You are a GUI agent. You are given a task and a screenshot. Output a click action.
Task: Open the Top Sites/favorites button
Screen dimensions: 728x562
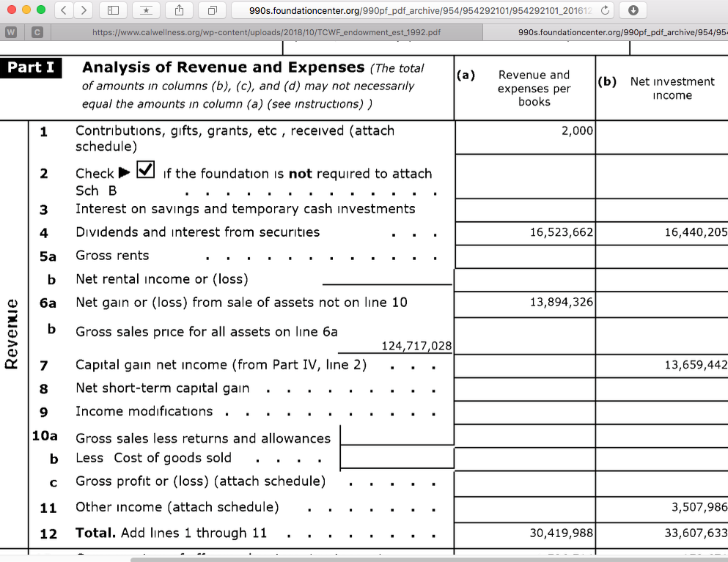[x=146, y=10]
